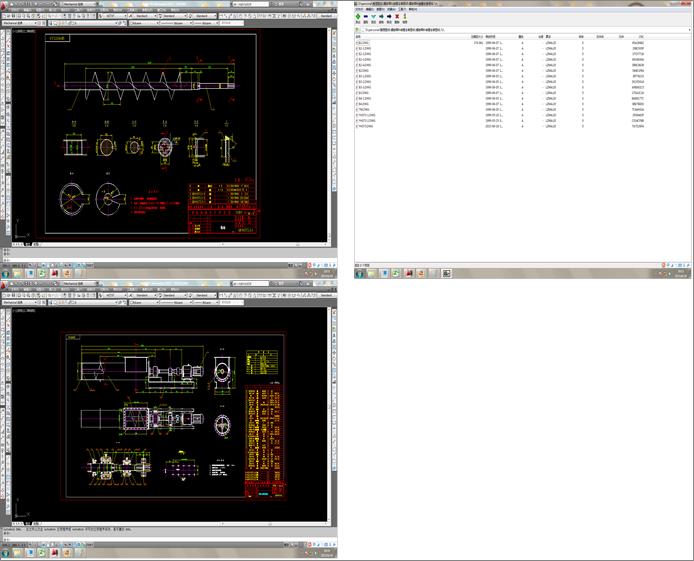
Task: Open the application menu logo in bottom AutoCAD window
Action: [4, 284]
